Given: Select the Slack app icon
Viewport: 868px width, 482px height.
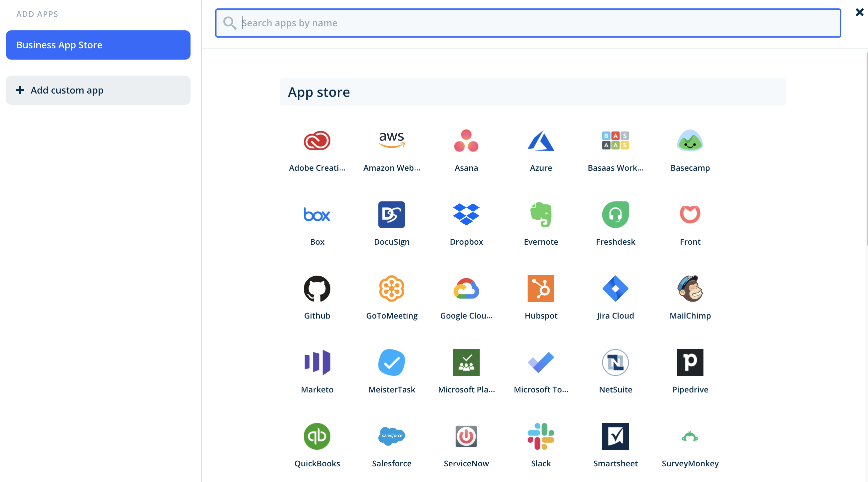Looking at the screenshot, I should (x=541, y=436).
